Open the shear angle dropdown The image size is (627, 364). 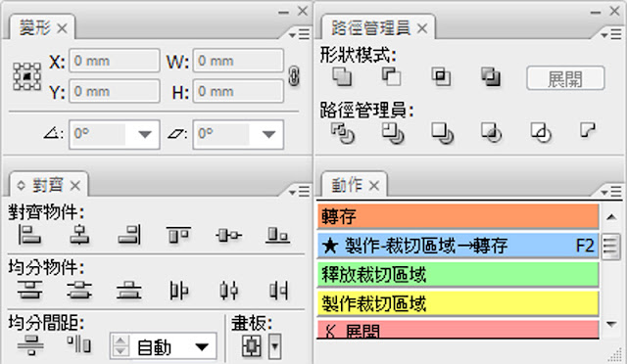(268, 134)
